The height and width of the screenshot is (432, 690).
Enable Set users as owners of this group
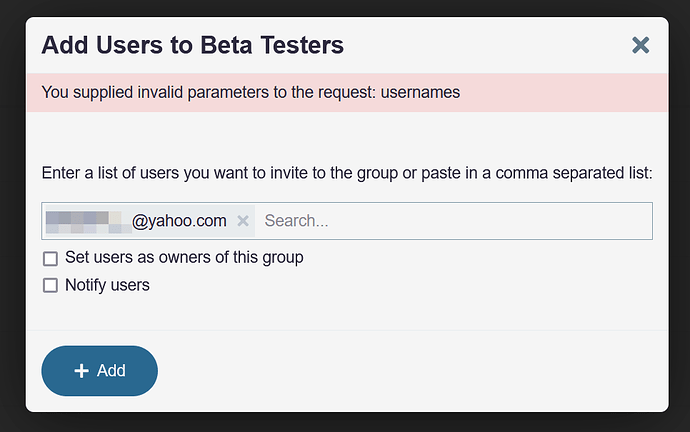point(50,258)
